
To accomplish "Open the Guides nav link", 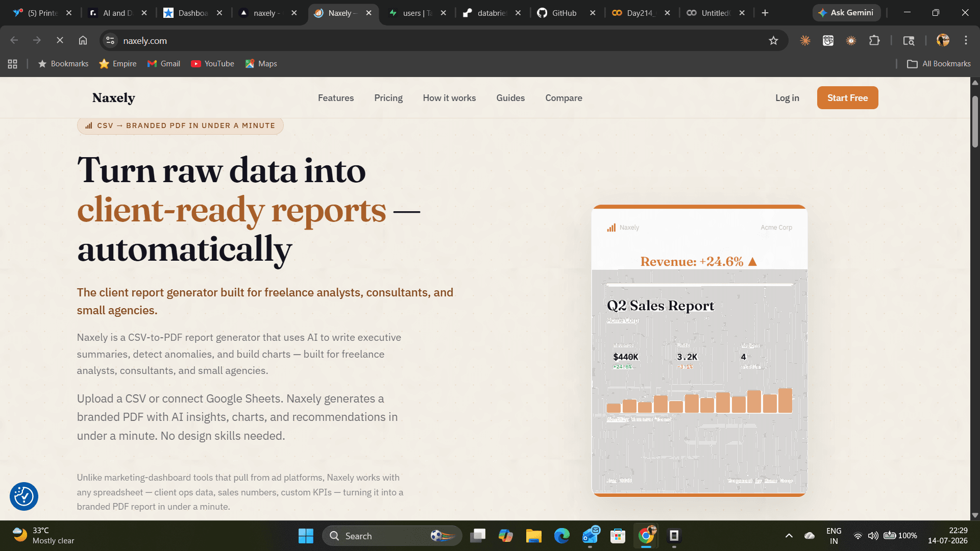I will [510, 98].
